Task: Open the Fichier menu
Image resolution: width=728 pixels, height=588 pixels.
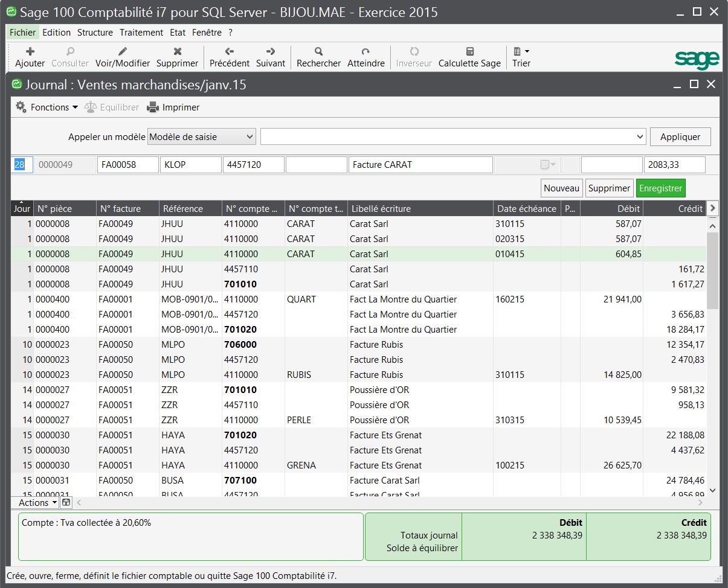Action: pos(23,33)
